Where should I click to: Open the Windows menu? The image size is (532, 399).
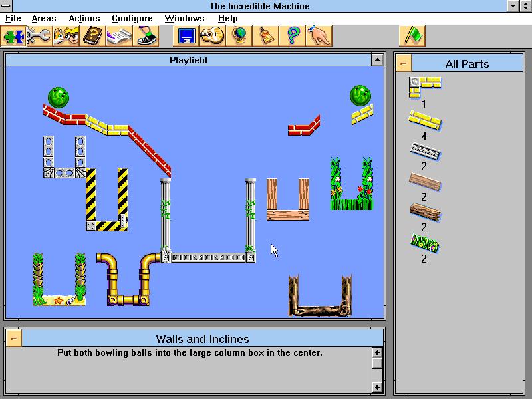pos(184,19)
